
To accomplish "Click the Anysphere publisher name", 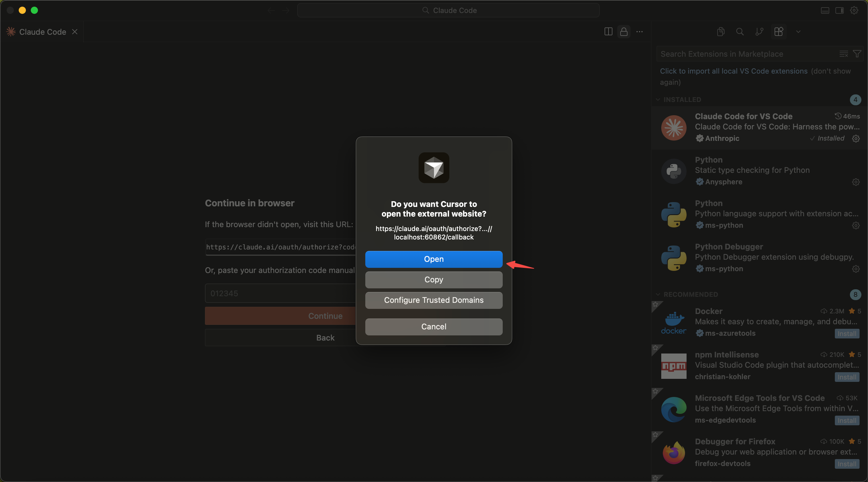I will (x=723, y=182).
